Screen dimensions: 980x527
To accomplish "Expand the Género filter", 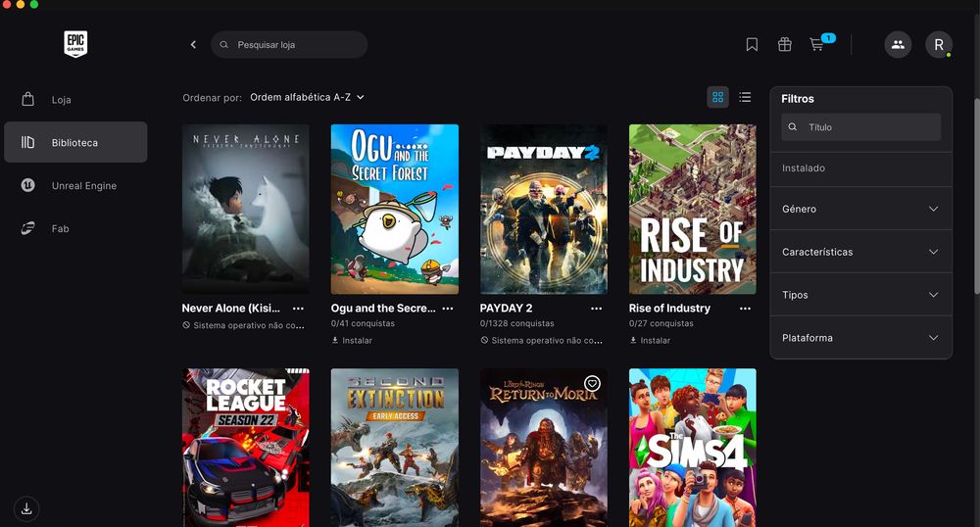I will click(860, 209).
